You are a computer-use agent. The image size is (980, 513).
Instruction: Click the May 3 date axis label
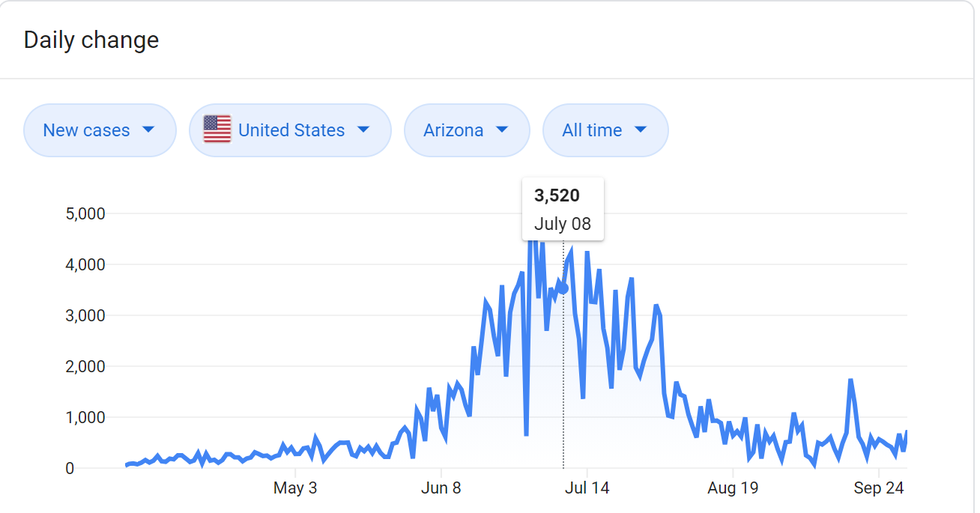[x=295, y=488]
